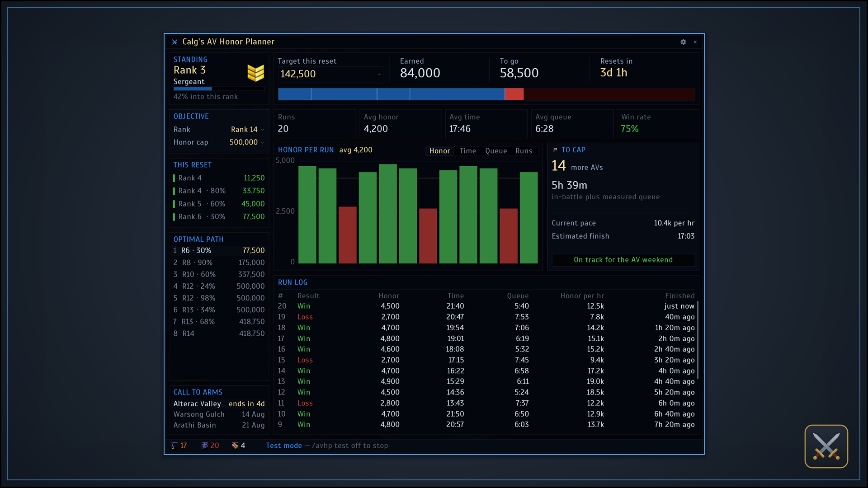Select R8 · 90% optimal path row
The image size is (868, 488).
[219, 263]
